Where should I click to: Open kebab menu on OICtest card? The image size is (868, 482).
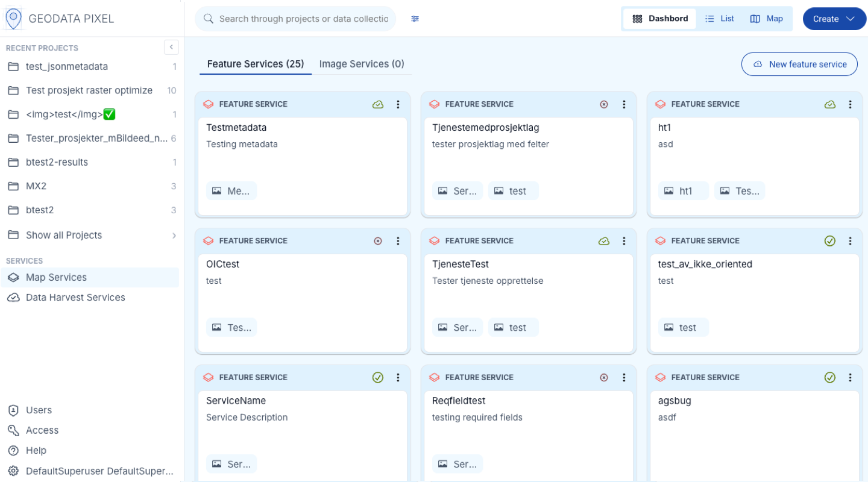pos(398,241)
